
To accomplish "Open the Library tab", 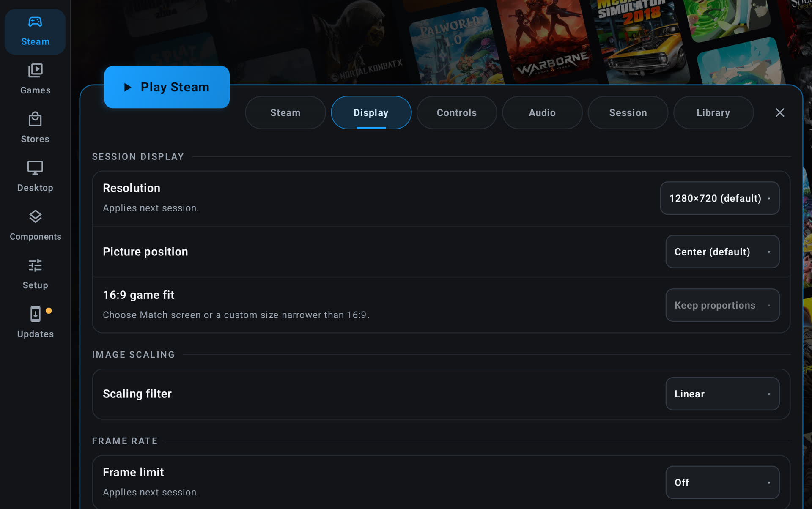I will [x=713, y=112].
